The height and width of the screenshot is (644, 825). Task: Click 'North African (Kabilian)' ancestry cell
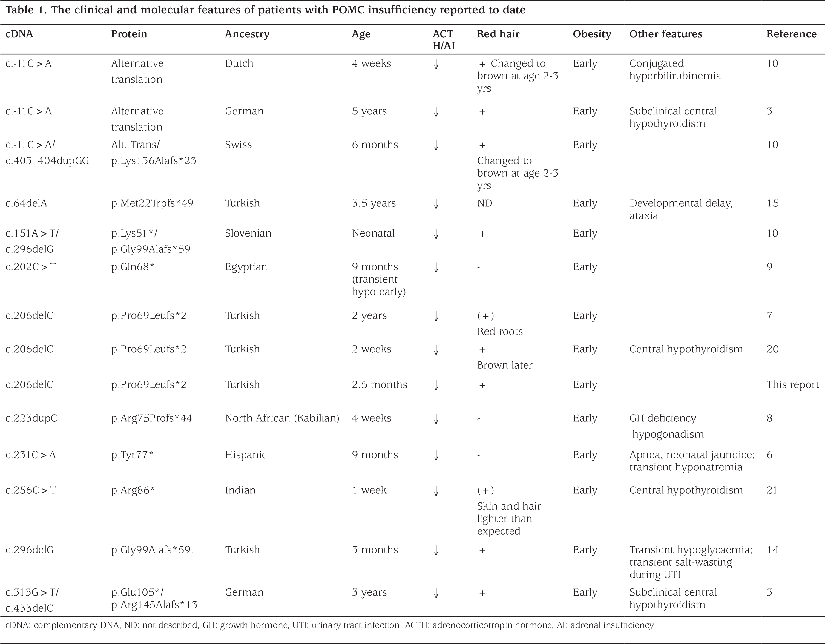(x=282, y=418)
